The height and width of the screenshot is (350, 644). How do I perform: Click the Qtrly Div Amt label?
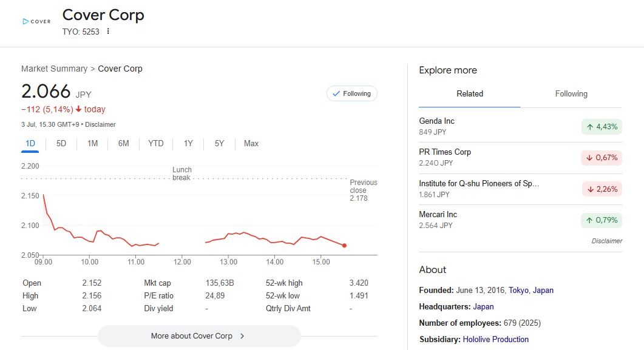pyautogui.click(x=288, y=308)
